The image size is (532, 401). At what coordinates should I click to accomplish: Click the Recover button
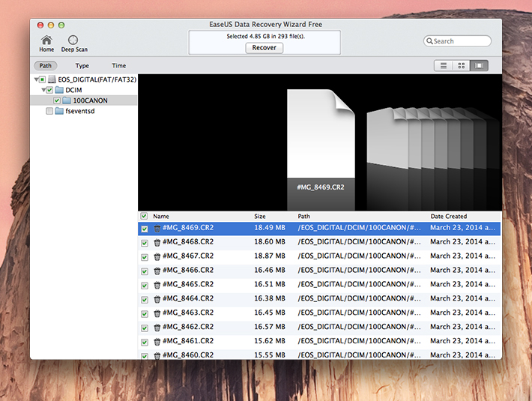265,48
